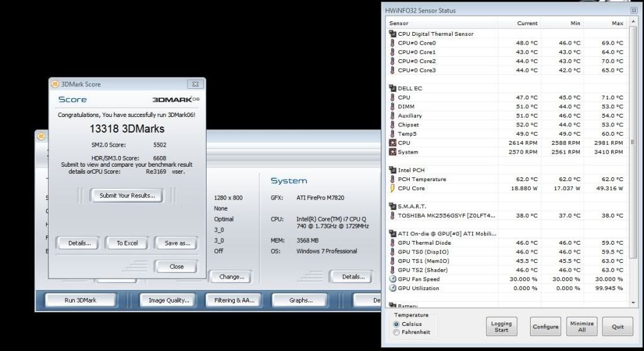Click the thermometer icon beside PCH Temperature

(x=392, y=179)
